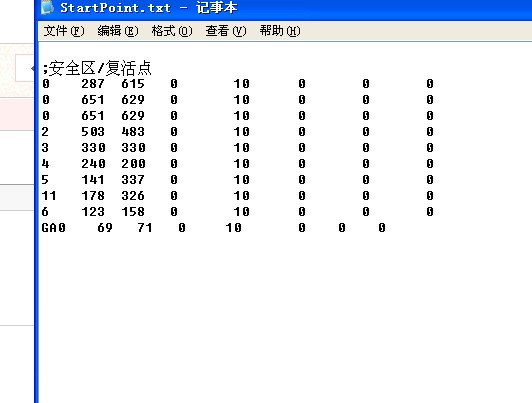Screen dimensions: 532x403
Task: Click value 71 in the GA0 row
Action: [145, 228]
